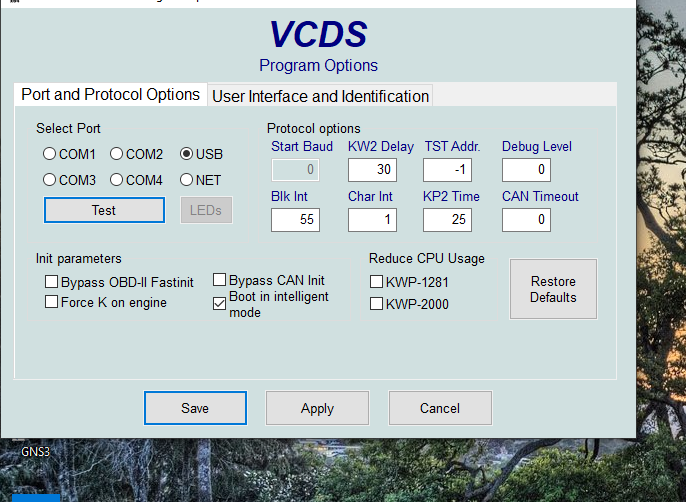686x502 pixels.
Task: Click the Char Int field
Action: click(x=372, y=220)
